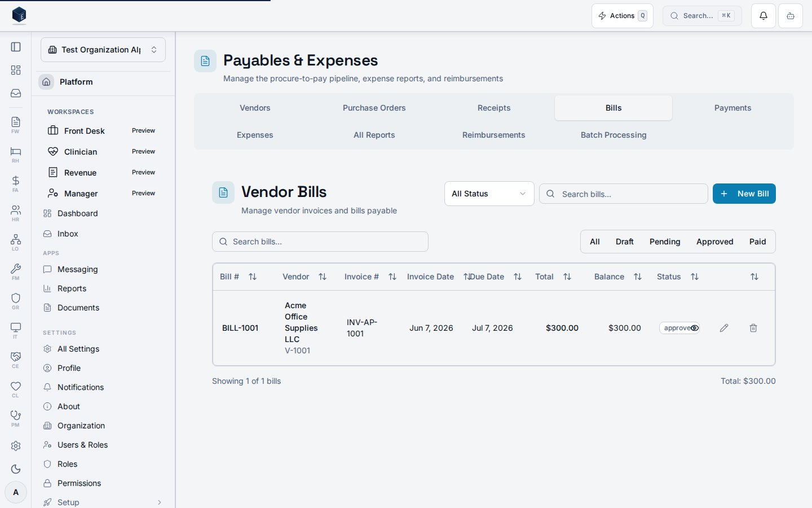Open the apps grid icon in rail
The height and width of the screenshot is (508, 812).
click(x=16, y=70)
